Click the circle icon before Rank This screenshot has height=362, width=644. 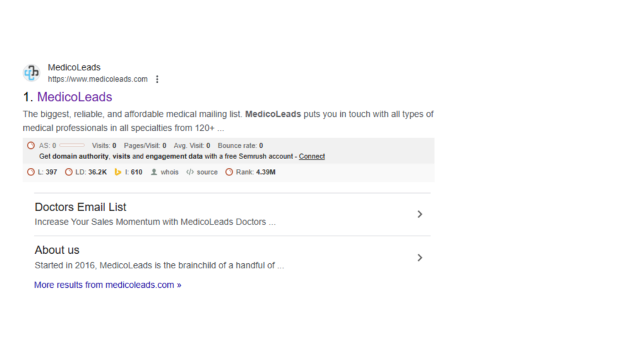tap(229, 172)
